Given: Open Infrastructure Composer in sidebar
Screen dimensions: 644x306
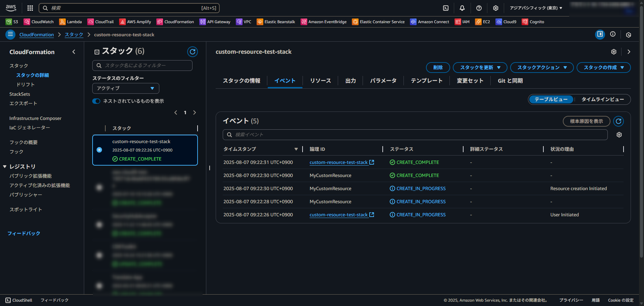Looking at the screenshot, I should pyautogui.click(x=35, y=118).
